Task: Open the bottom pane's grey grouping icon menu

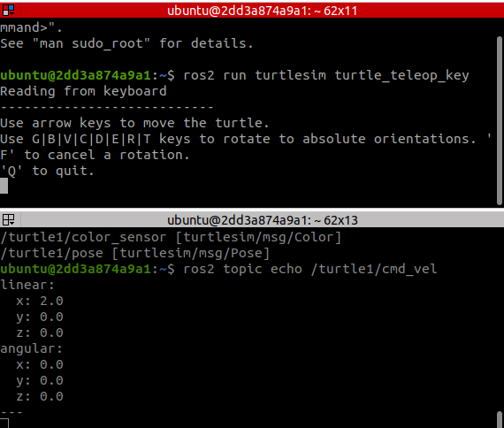Action: pos(8,220)
